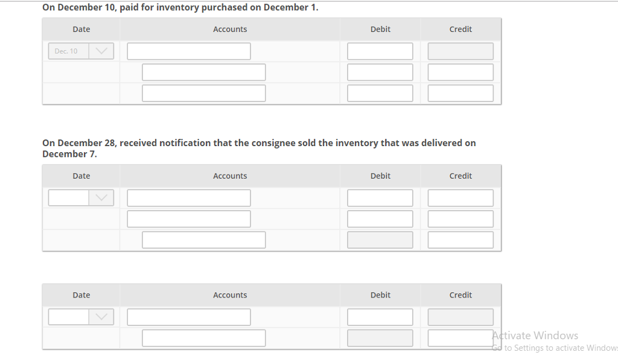The width and height of the screenshot is (618, 364).
Task: Open the Dec. 10 date dropdown
Action: click(x=101, y=51)
